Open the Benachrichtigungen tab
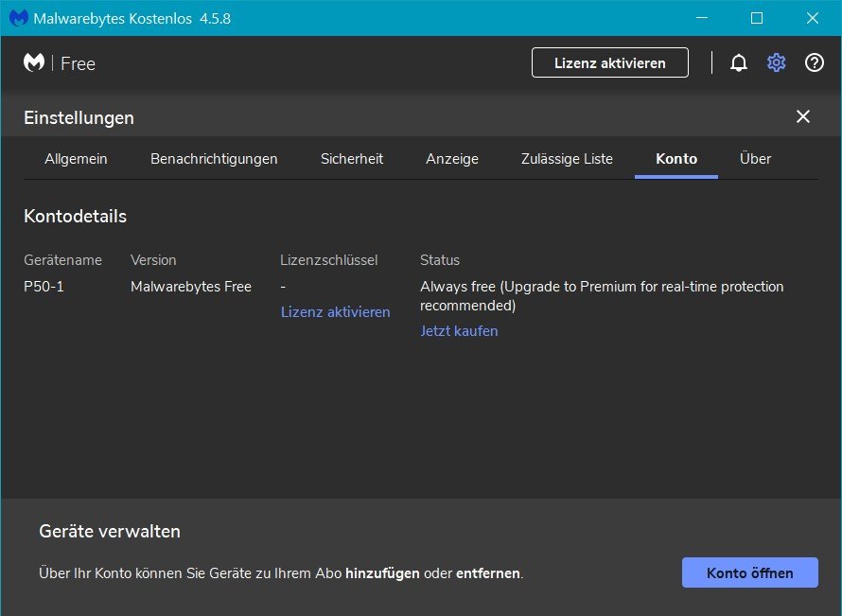The image size is (842, 616). click(x=214, y=159)
